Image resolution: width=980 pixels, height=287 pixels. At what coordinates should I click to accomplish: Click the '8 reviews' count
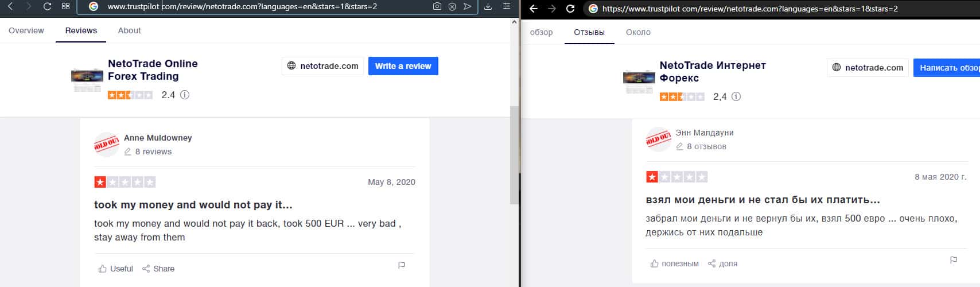(153, 152)
